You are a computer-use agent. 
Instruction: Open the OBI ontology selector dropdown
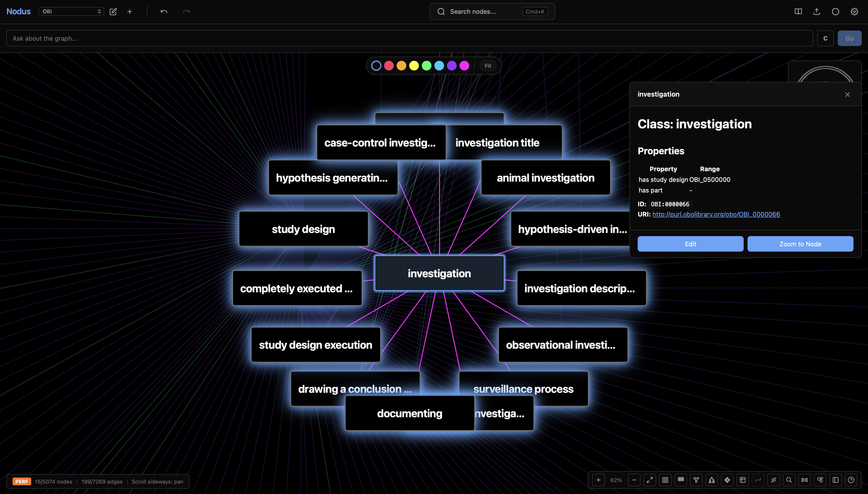click(x=71, y=12)
